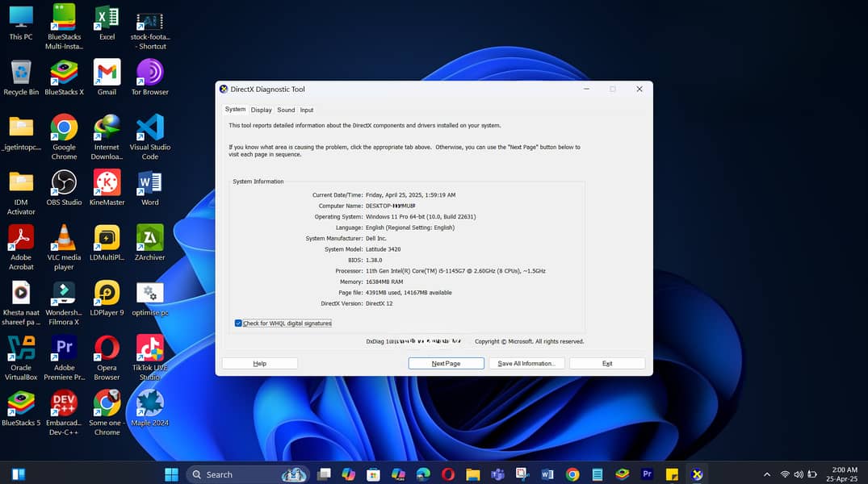Open Maple 2024

tap(149, 408)
